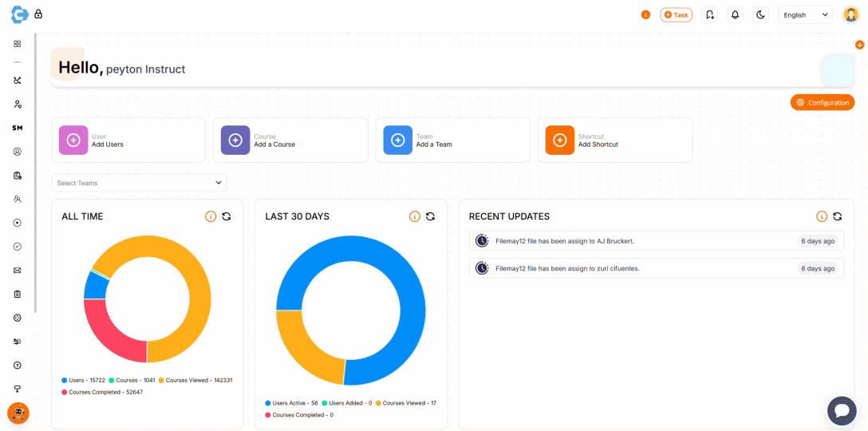868x431 pixels.
Task: Refresh the RECENT UPDATES panel
Action: point(838,216)
